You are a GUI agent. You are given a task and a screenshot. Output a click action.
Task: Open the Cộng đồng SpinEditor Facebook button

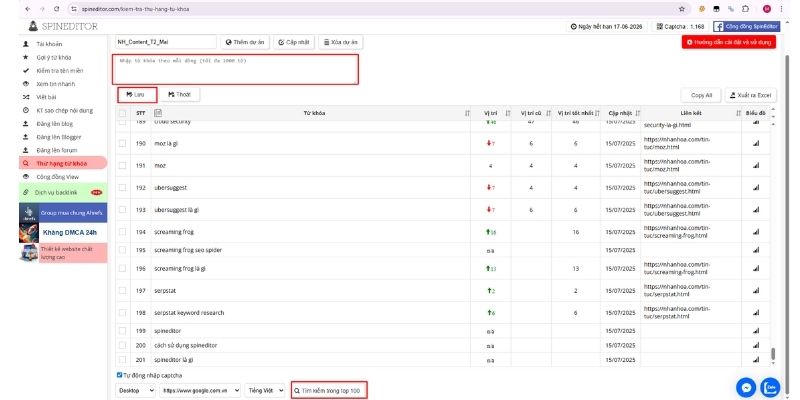(746, 27)
